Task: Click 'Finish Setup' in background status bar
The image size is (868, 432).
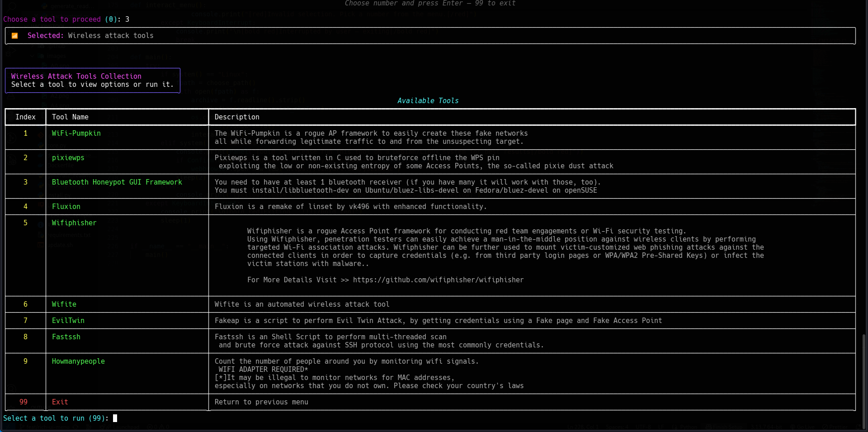Action: [x=724, y=427]
